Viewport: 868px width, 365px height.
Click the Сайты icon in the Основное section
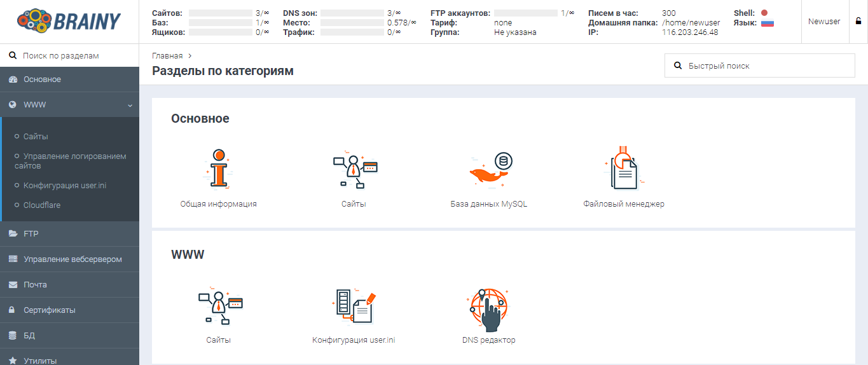(x=354, y=170)
